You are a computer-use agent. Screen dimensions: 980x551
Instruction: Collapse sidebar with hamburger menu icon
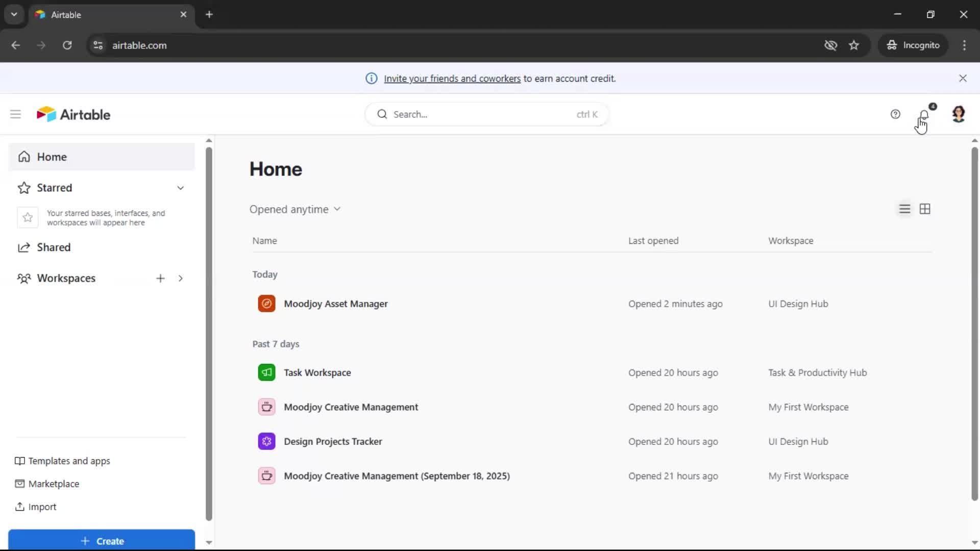point(15,114)
